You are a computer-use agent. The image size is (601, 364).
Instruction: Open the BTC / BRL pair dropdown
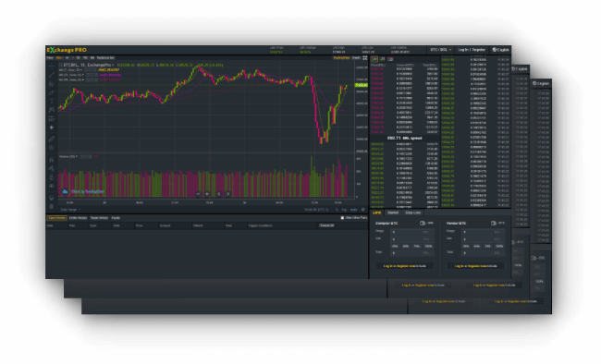[441, 50]
